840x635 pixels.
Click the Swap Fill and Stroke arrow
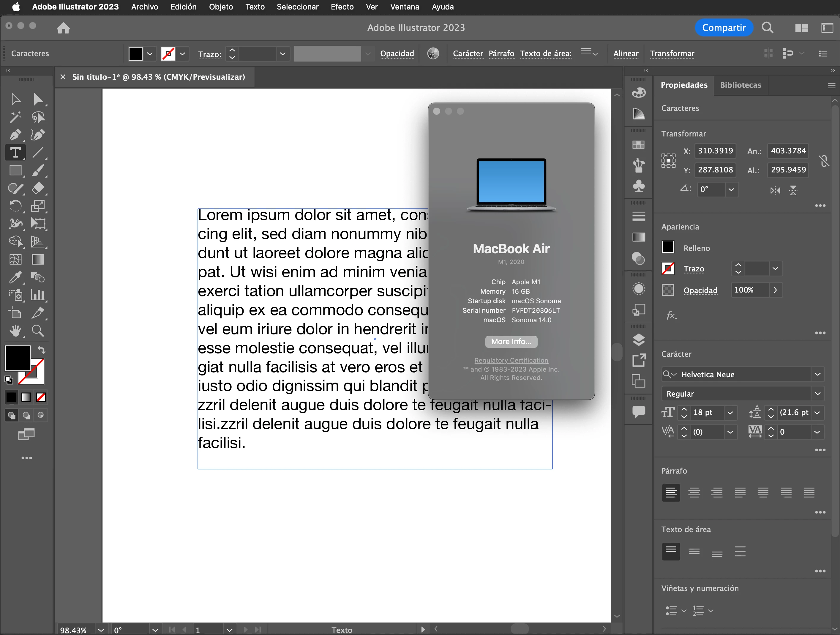41,349
